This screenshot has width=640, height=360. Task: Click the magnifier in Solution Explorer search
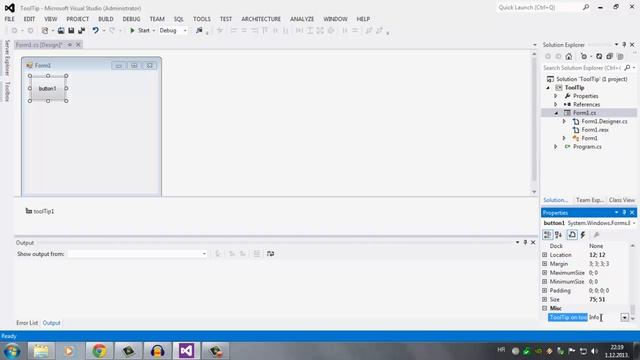click(x=627, y=68)
